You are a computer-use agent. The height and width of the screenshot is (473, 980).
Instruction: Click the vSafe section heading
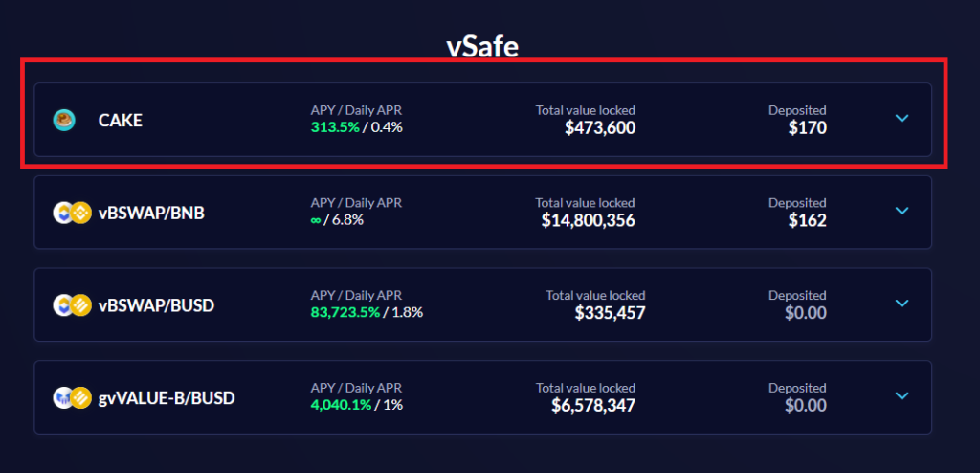tap(482, 47)
